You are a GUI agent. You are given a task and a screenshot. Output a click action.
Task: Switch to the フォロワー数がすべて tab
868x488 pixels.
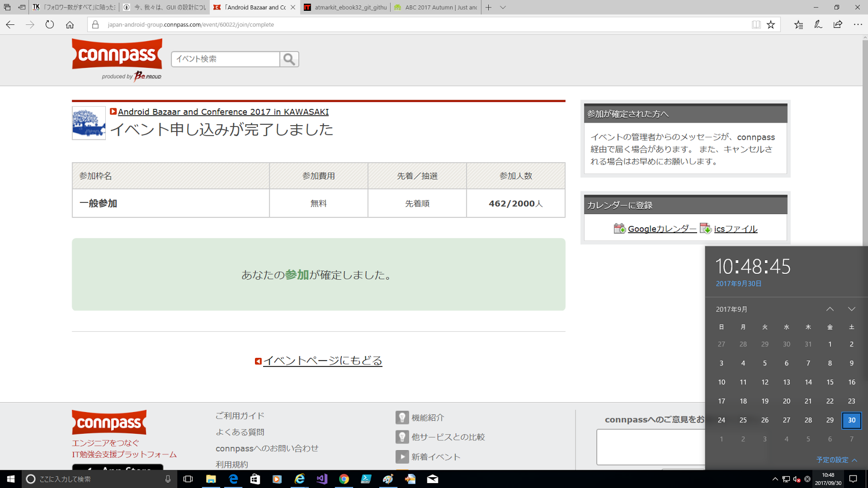[74, 7]
